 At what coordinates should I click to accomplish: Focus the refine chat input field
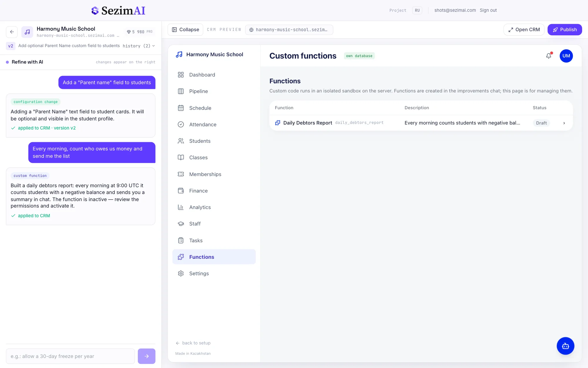[70, 356]
